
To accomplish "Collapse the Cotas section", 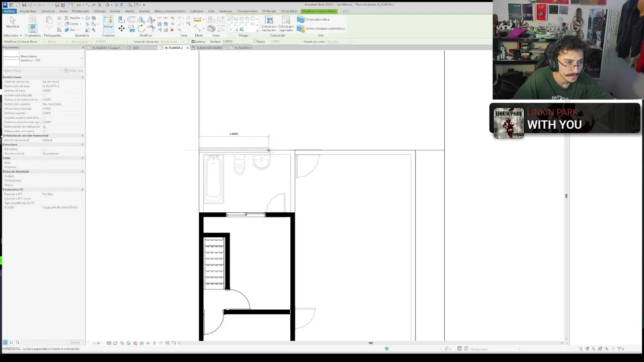I will [82, 158].
